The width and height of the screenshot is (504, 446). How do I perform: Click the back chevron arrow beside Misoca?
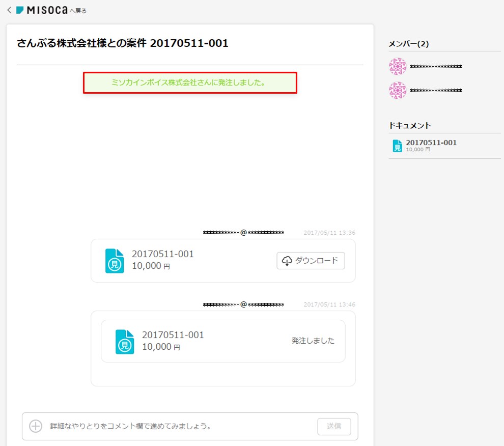point(9,10)
